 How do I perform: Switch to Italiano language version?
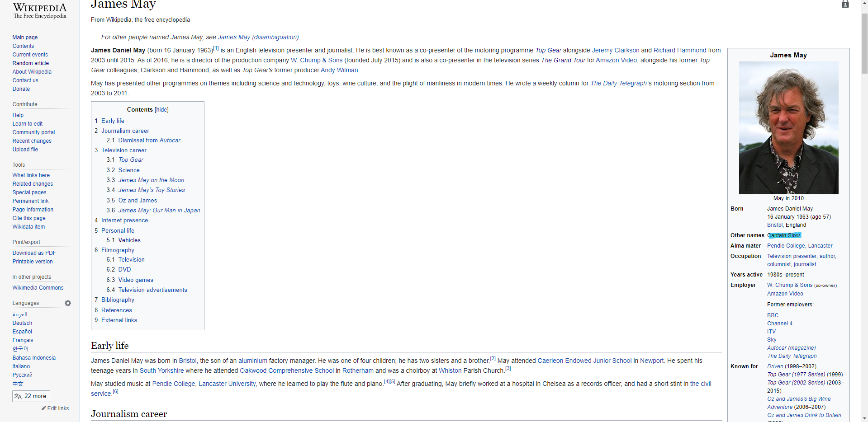[21, 366]
